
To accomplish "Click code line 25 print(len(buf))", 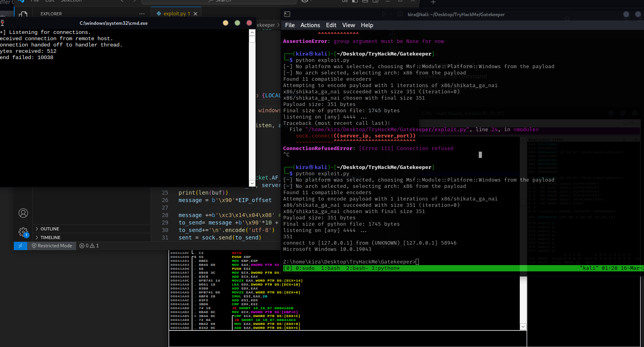I will 203,193.
